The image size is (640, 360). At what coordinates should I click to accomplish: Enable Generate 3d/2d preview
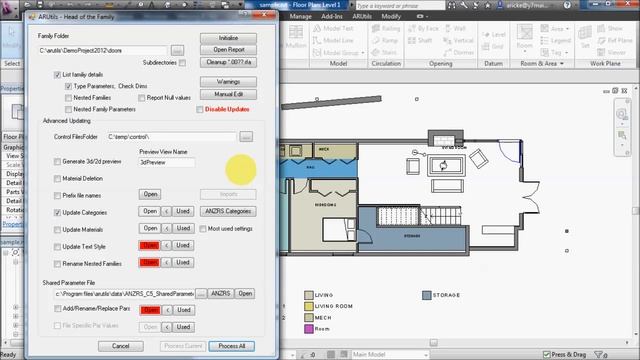click(x=57, y=162)
